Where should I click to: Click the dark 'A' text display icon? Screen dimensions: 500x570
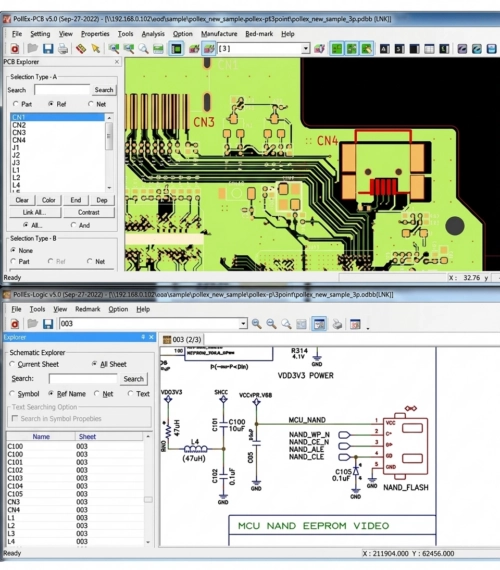click(385, 48)
